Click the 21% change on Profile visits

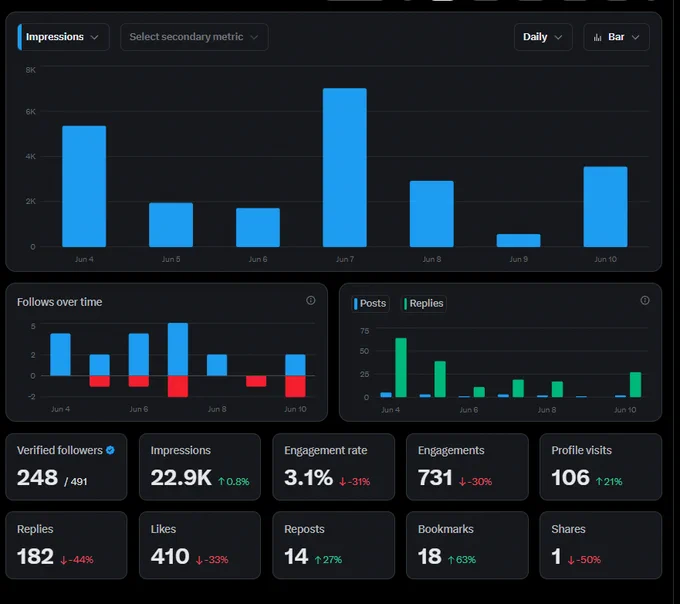(x=609, y=481)
